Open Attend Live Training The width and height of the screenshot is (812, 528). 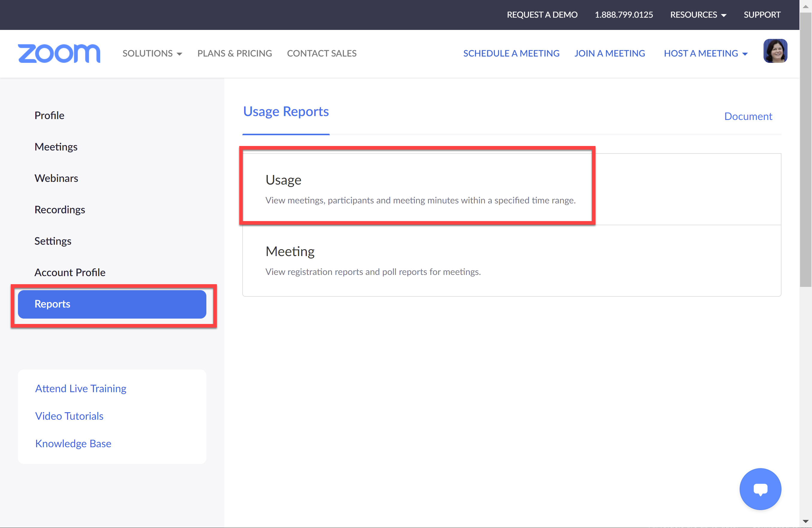point(80,388)
